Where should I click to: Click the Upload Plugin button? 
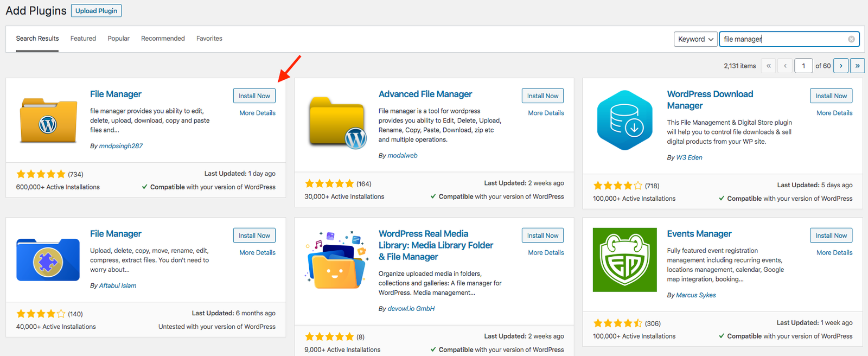coord(96,11)
